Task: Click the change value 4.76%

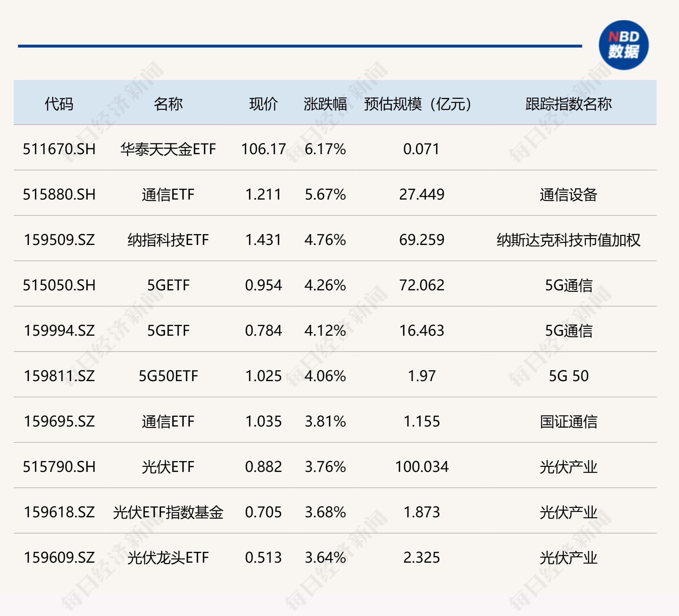Action: tap(325, 240)
